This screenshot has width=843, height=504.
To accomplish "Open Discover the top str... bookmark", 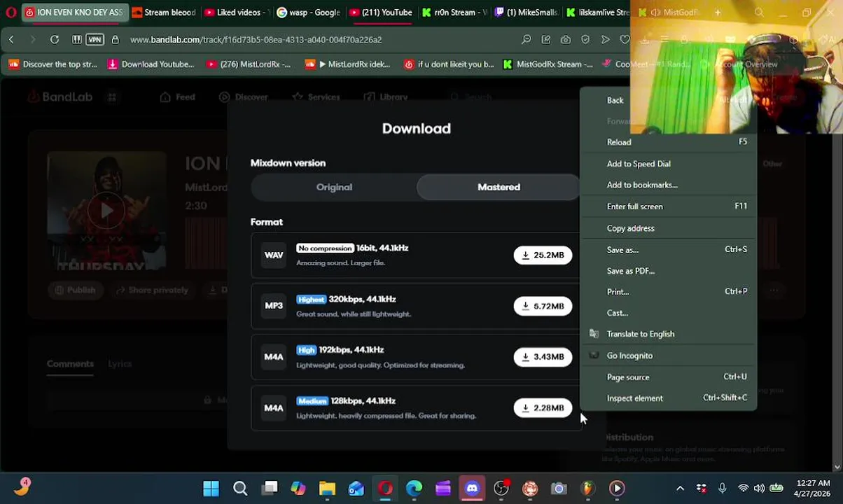I will [x=53, y=64].
